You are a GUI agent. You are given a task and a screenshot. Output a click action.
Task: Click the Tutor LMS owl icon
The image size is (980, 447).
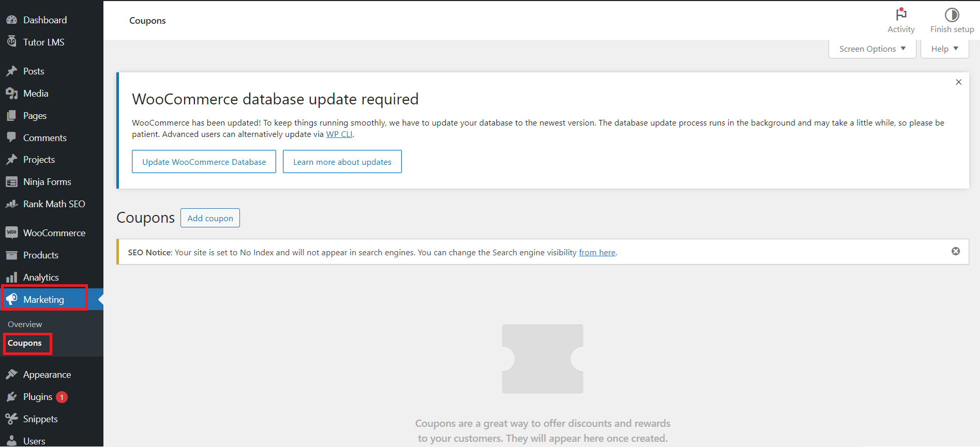click(11, 42)
